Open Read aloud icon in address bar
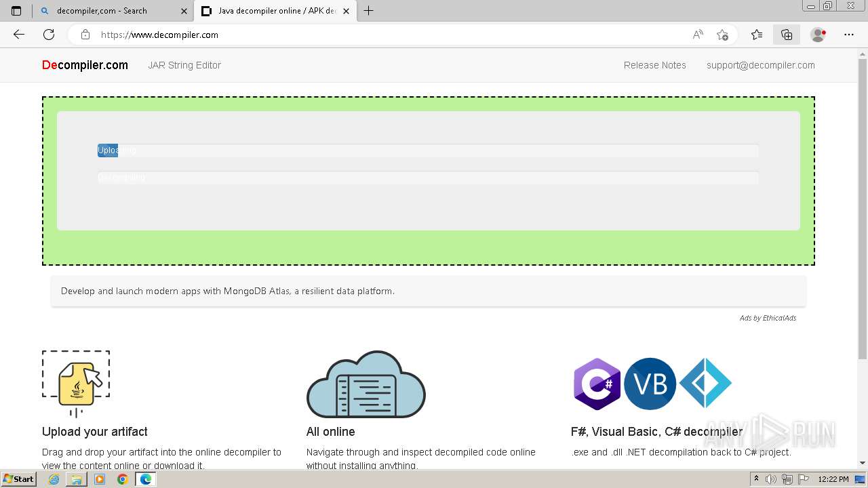The width and height of the screenshot is (868, 488). pyautogui.click(x=698, y=35)
